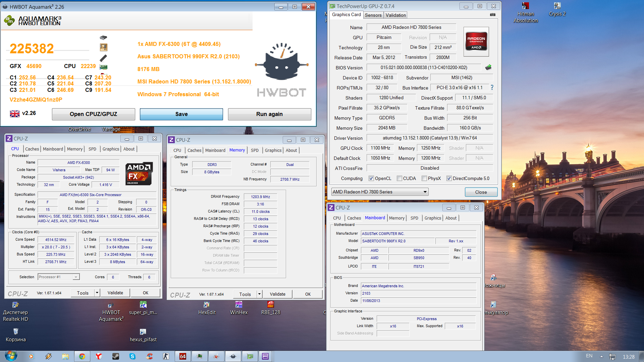Open SPD tab in the CPU-Z Memory window
The width and height of the screenshot is (644, 362).
(255, 150)
